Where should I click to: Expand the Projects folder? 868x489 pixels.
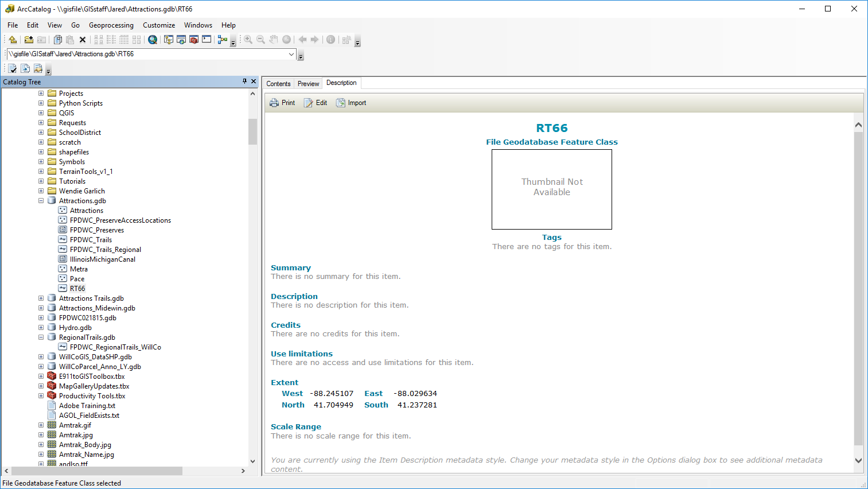[41, 94]
